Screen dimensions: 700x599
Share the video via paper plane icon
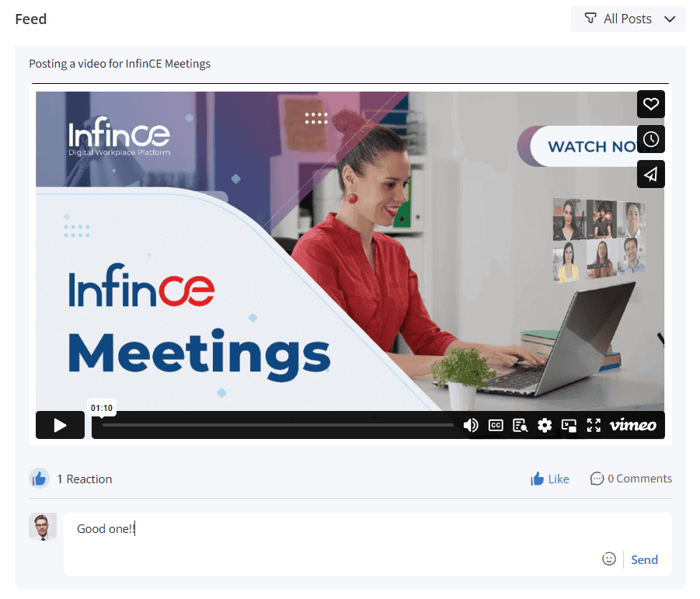coord(650,174)
